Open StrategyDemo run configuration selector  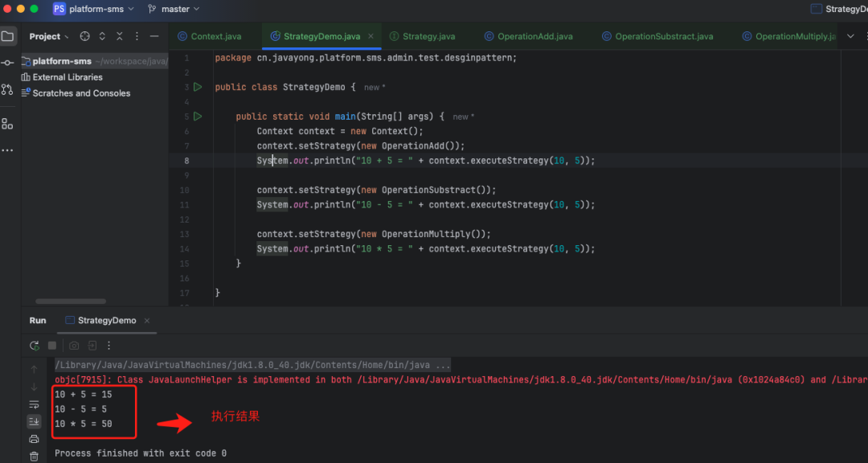coord(839,9)
